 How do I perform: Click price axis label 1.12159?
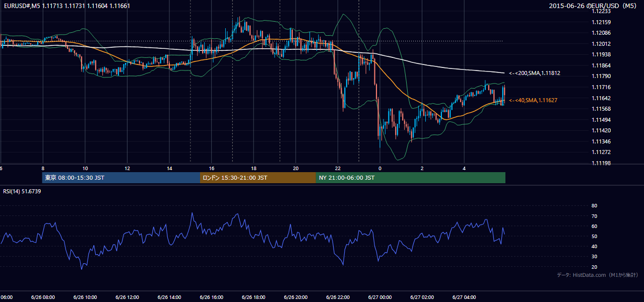tap(601, 22)
